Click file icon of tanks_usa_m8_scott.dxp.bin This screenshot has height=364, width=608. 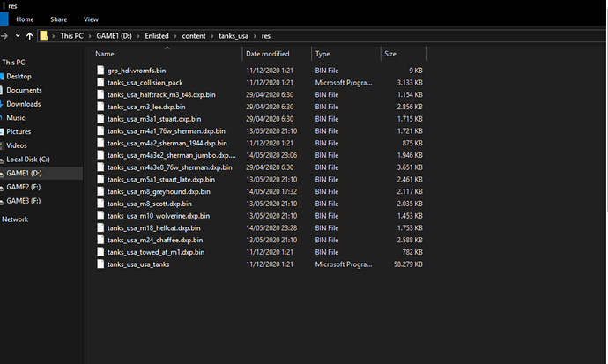100,204
